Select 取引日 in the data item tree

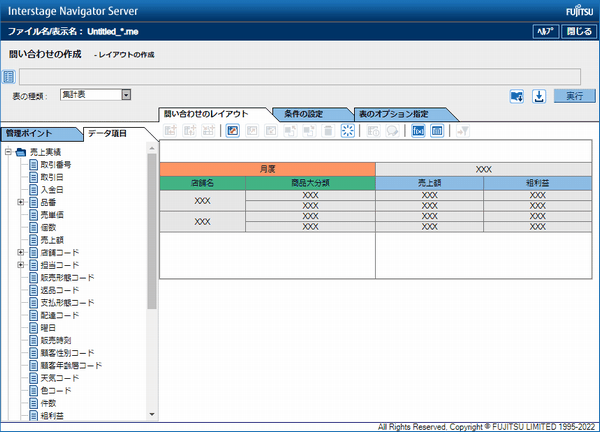[52, 178]
